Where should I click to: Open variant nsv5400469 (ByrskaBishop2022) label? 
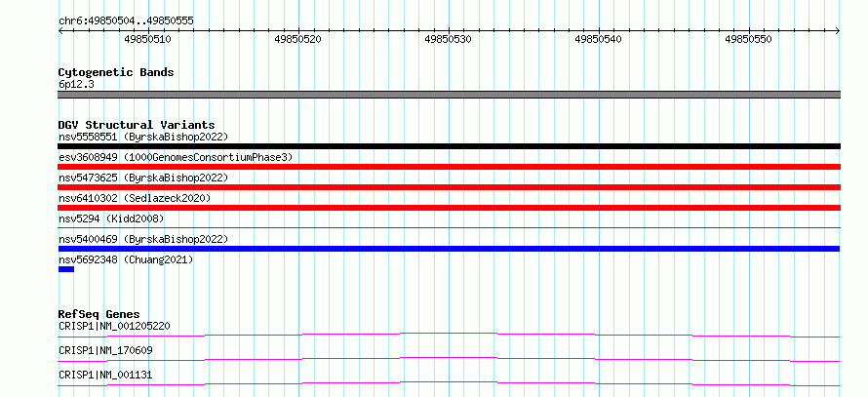coord(143,239)
